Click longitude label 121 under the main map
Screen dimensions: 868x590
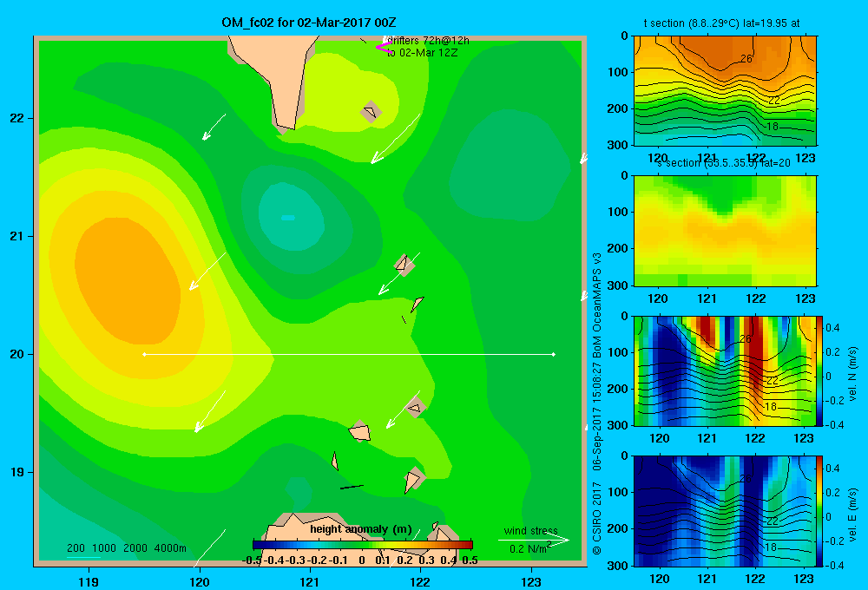[x=310, y=581]
